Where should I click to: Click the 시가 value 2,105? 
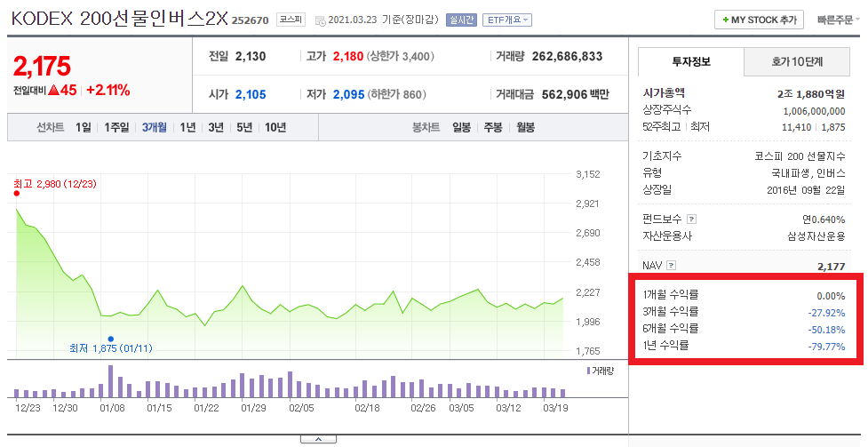(x=251, y=95)
